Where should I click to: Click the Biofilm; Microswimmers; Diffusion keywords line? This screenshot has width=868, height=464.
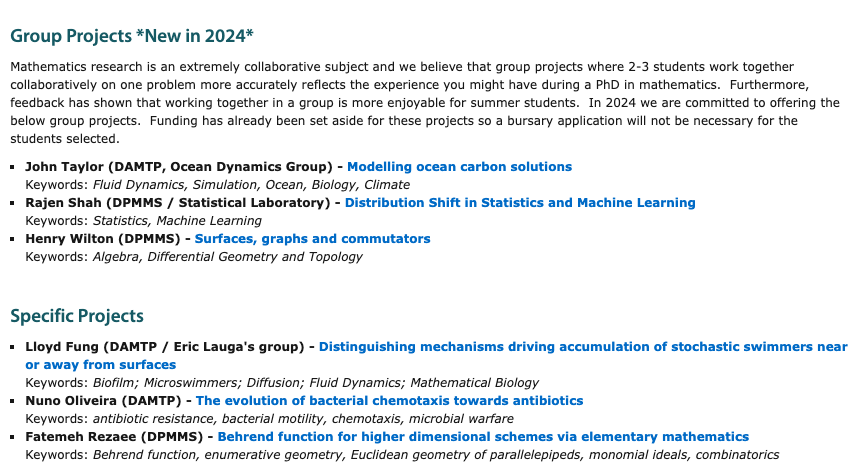pos(282,383)
